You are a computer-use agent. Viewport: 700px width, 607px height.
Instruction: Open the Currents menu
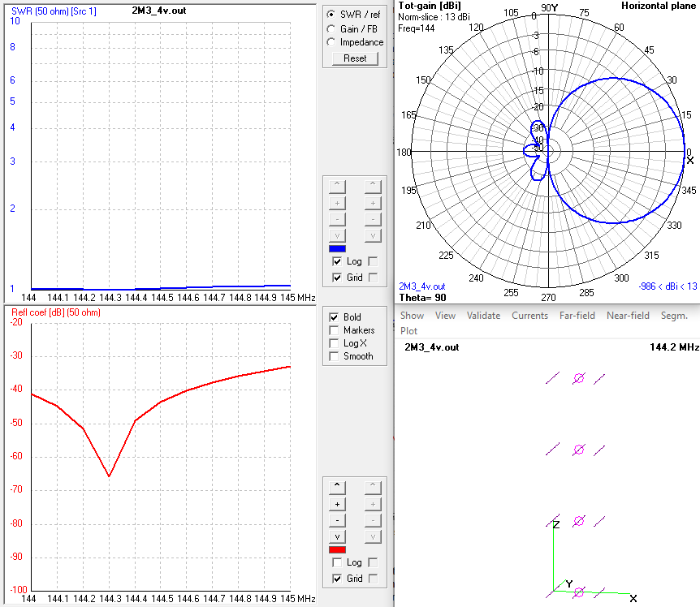pyautogui.click(x=529, y=316)
